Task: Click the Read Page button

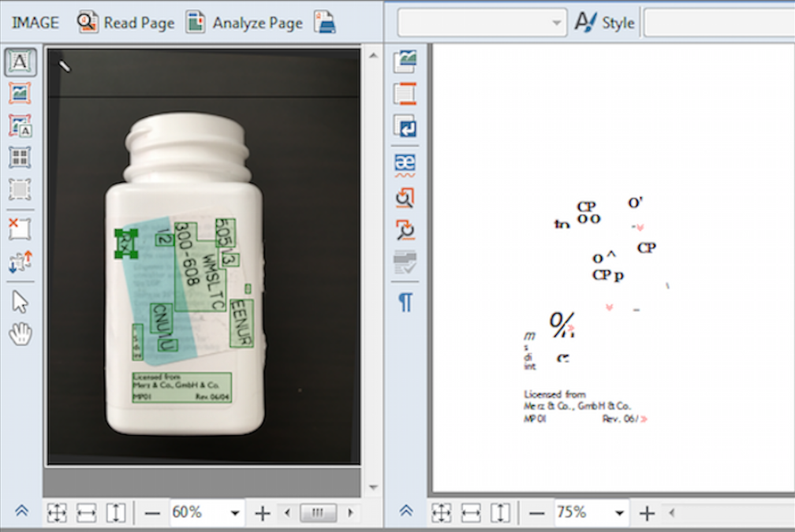Action: click(x=126, y=23)
